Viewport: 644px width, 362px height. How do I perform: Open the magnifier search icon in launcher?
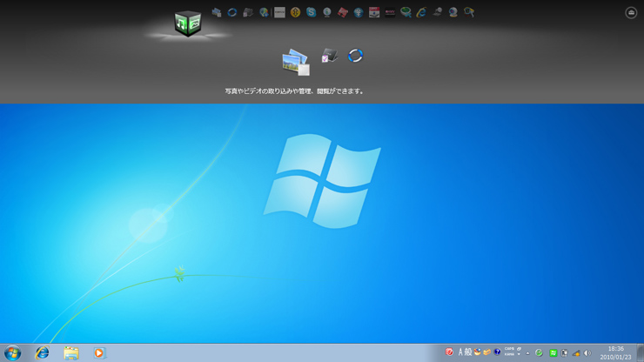469,12
